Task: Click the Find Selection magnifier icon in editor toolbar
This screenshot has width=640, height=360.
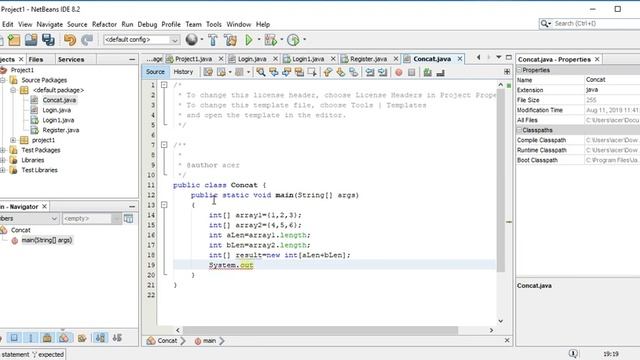Action: point(261,72)
